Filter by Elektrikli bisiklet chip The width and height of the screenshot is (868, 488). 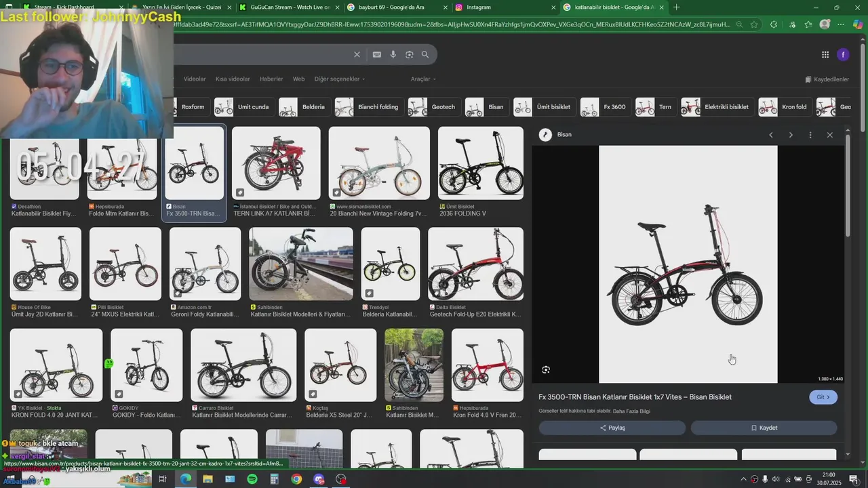[717, 107]
